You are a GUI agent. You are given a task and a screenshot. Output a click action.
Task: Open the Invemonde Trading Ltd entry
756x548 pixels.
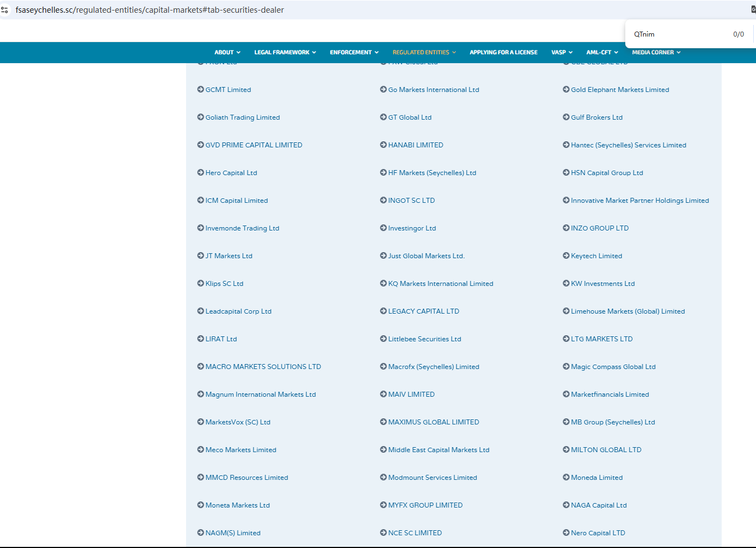[242, 228]
